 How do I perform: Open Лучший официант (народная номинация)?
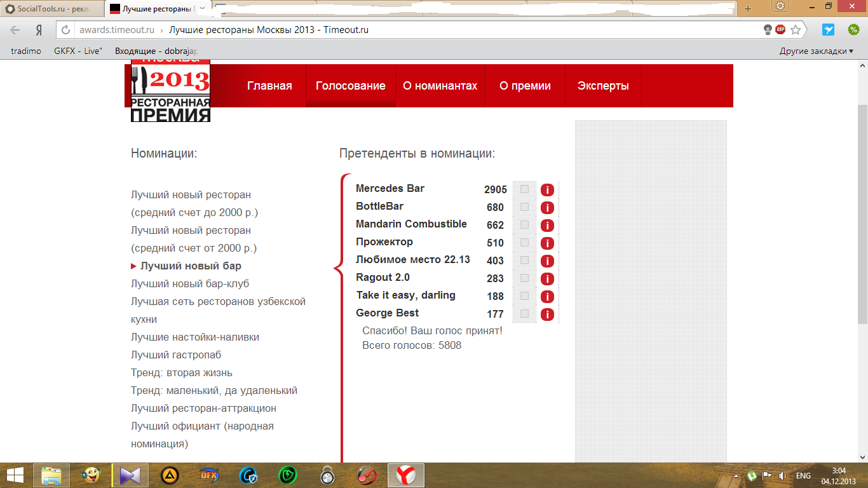(202, 435)
